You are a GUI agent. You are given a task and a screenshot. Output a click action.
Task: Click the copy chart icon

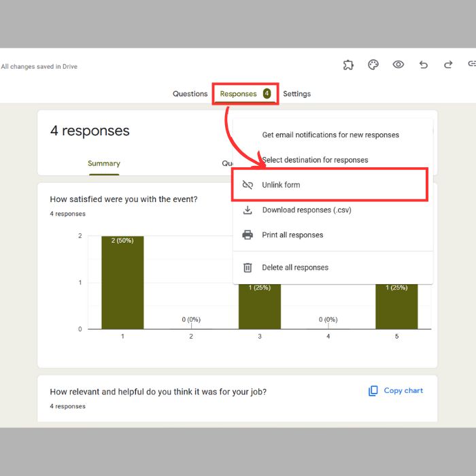[x=373, y=391]
